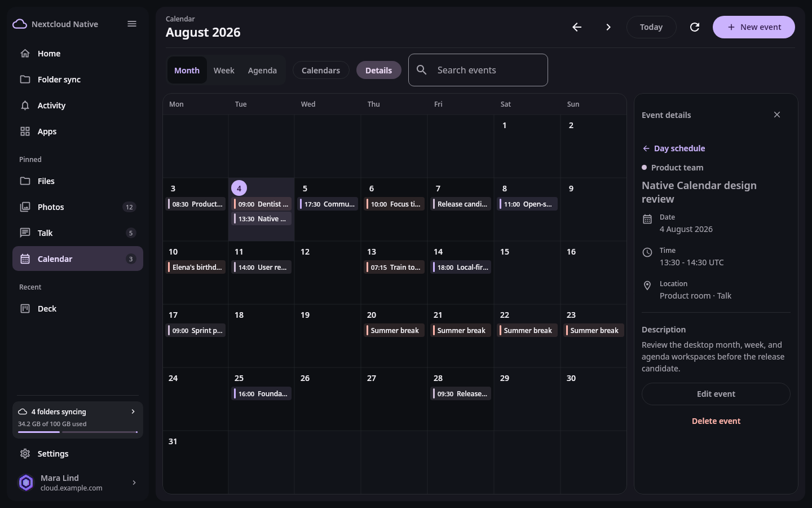Open the Calendars filter button
The height and width of the screenshot is (508, 812).
321,70
